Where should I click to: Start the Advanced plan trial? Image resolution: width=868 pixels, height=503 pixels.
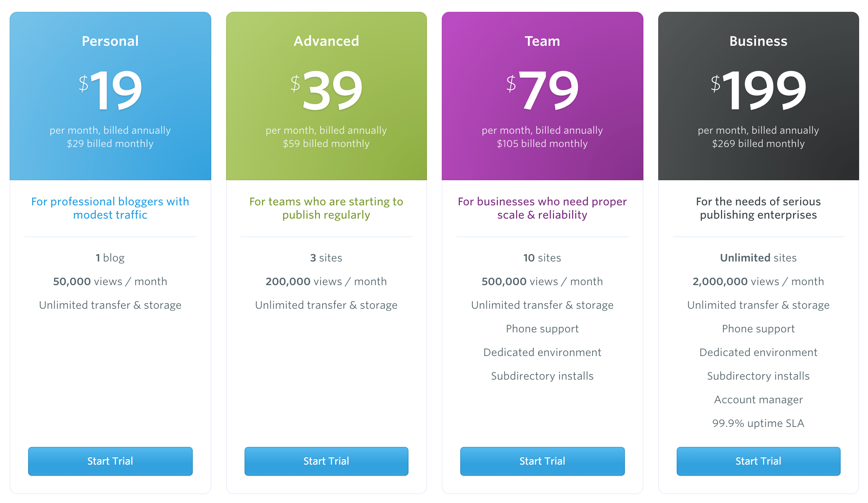click(x=326, y=461)
